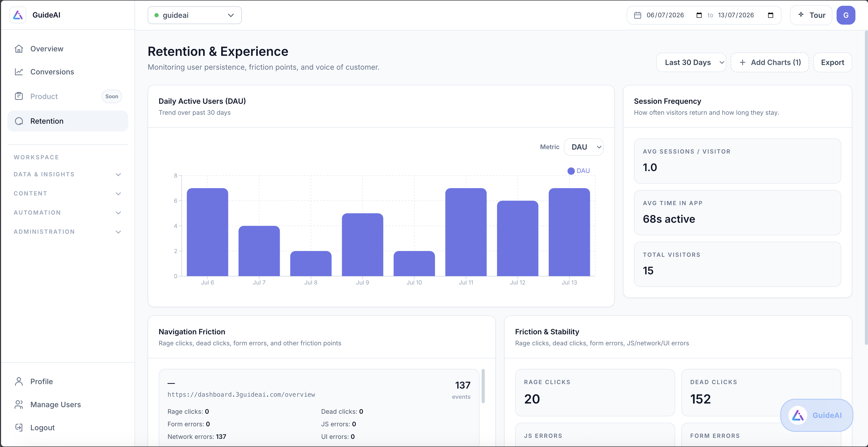Click the Conversions chart icon
This screenshot has width=868, height=447.
click(x=19, y=72)
